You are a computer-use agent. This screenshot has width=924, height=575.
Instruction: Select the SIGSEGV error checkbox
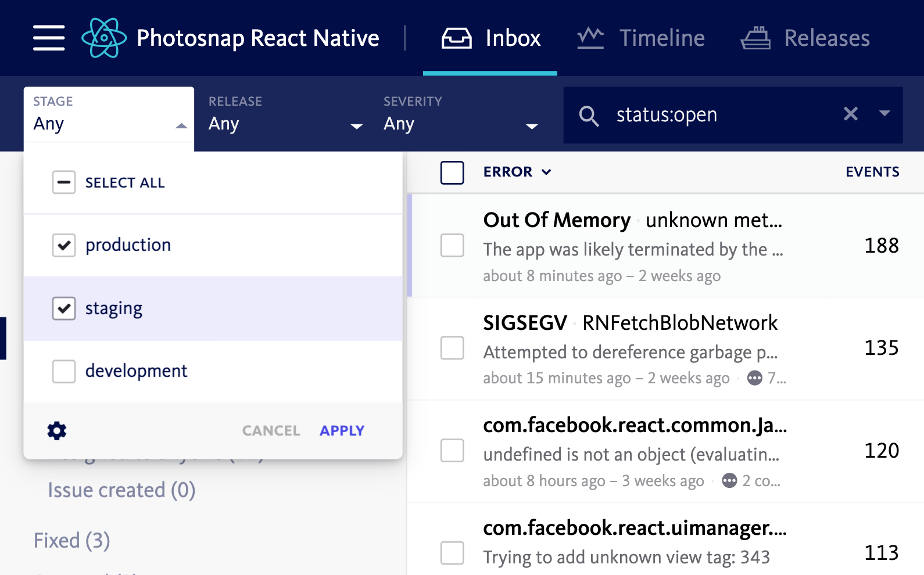click(x=452, y=348)
